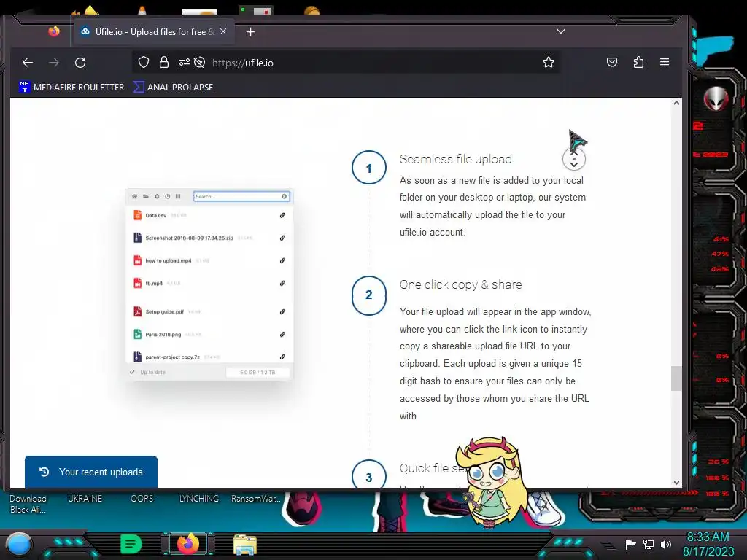Click the Firefox taskbar button
Screen dimensions: 747x560
188,544
